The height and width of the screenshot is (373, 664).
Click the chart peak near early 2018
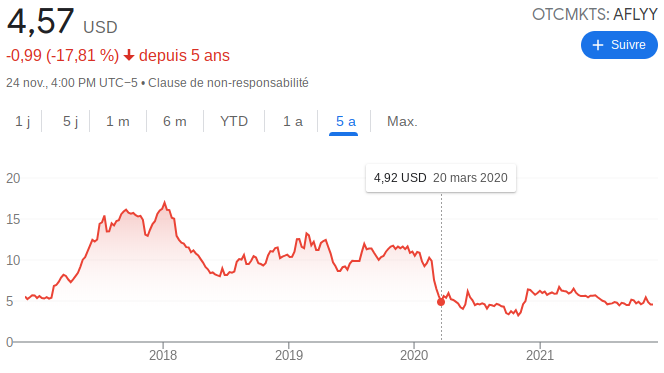pyautogui.click(x=164, y=202)
